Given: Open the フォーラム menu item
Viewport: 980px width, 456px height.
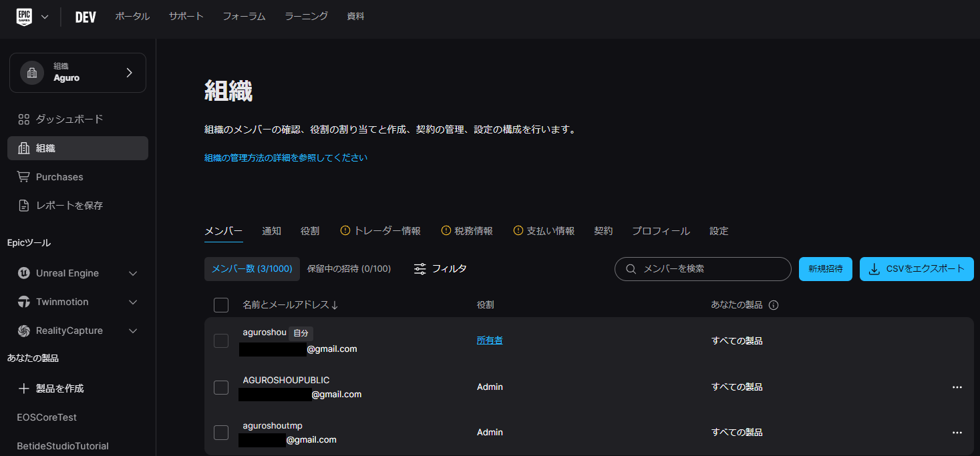Looking at the screenshot, I should coord(244,17).
